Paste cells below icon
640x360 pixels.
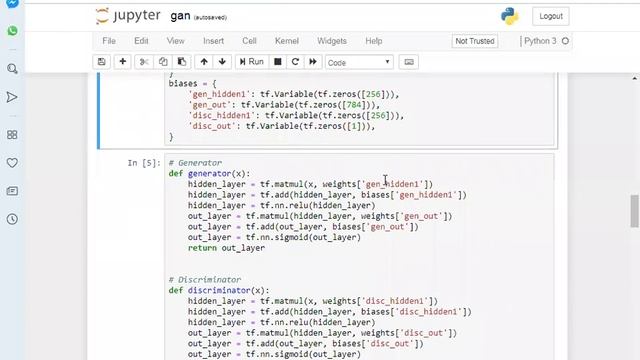(182, 62)
